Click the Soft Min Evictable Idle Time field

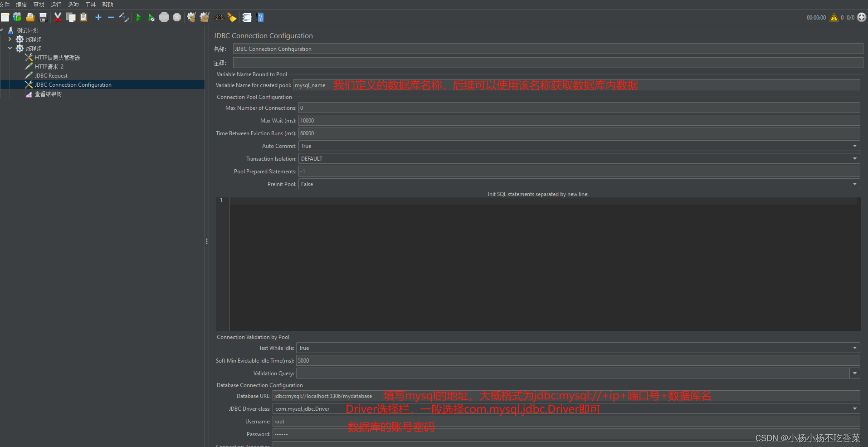578,360
